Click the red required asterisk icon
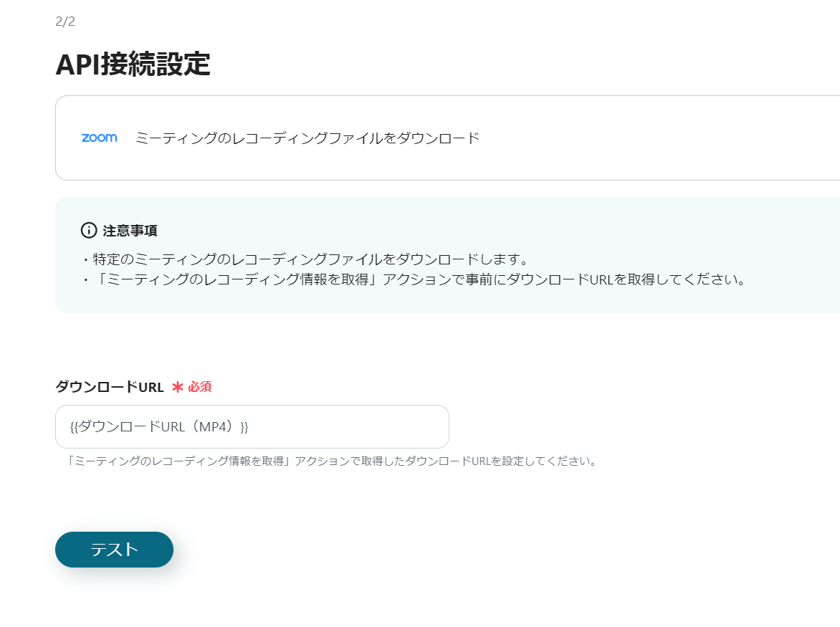This screenshot has height=627, width=840. click(178, 387)
